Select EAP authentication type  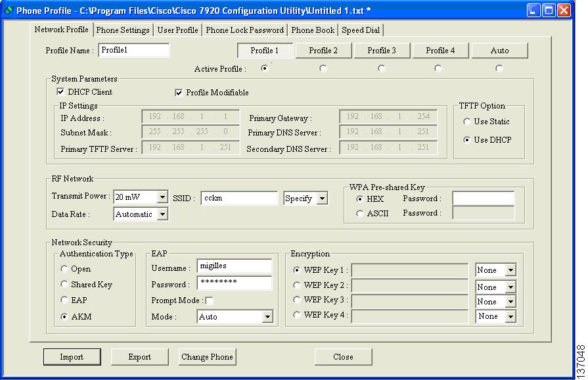click(x=64, y=300)
